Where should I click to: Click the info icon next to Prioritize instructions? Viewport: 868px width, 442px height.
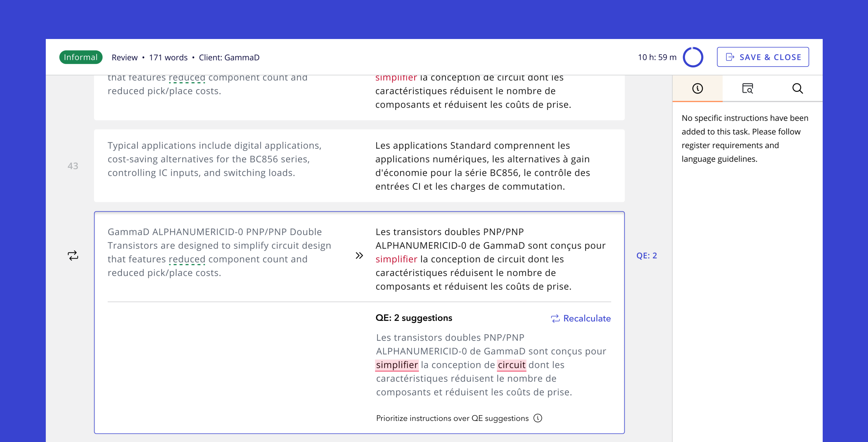click(538, 418)
